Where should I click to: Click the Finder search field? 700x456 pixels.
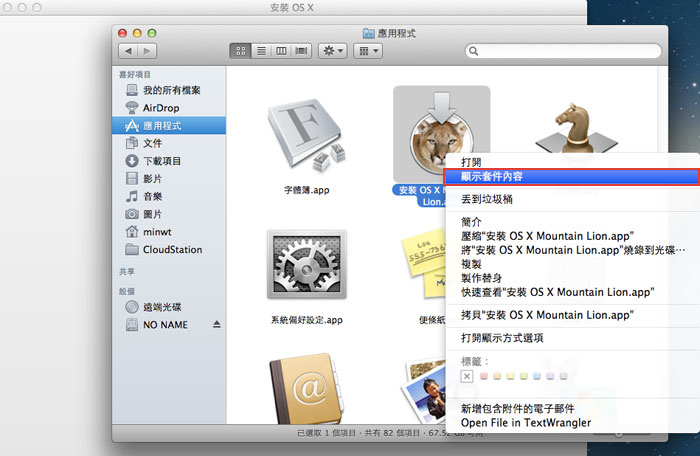pos(563,51)
